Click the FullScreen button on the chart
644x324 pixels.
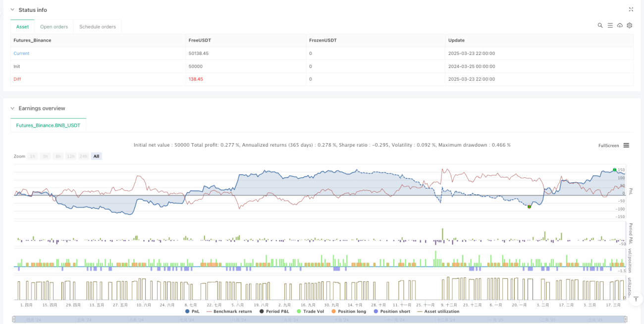(x=608, y=146)
